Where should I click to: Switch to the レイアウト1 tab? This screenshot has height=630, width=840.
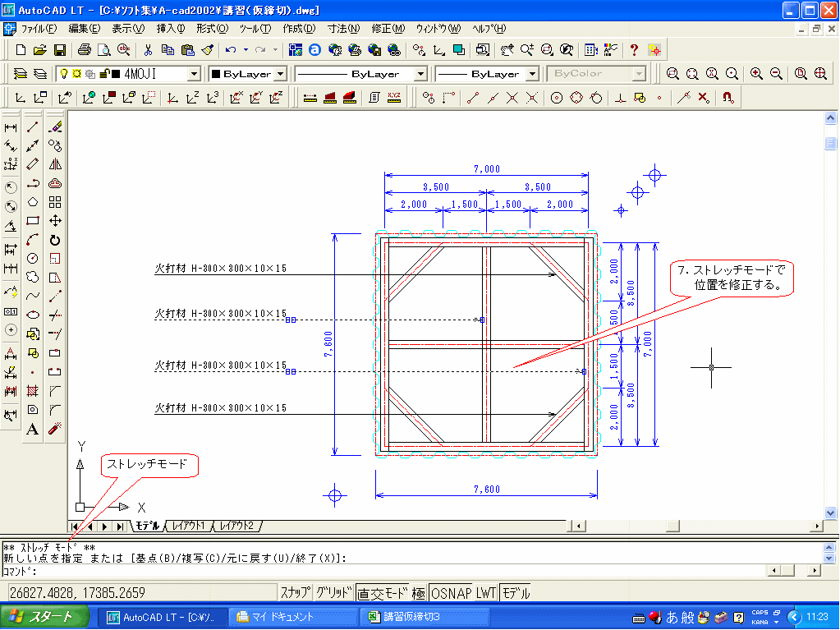point(188,526)
